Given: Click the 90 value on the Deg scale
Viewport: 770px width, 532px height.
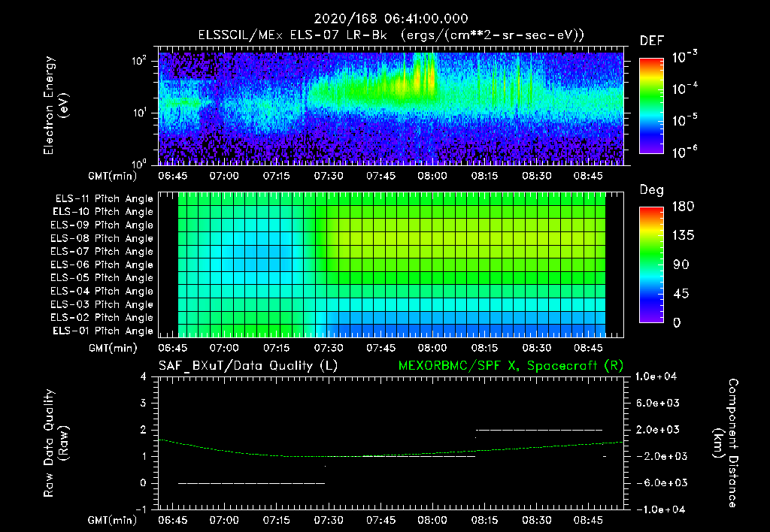Looking at the screenshot, I should (681, 264).
